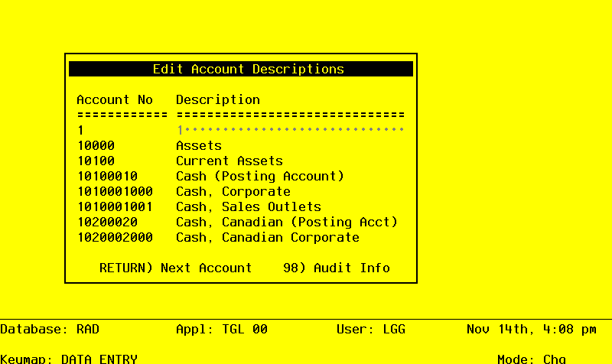Click Cash, Canadian Corporate description
This screenshot has width=612, height=364.
267,237
